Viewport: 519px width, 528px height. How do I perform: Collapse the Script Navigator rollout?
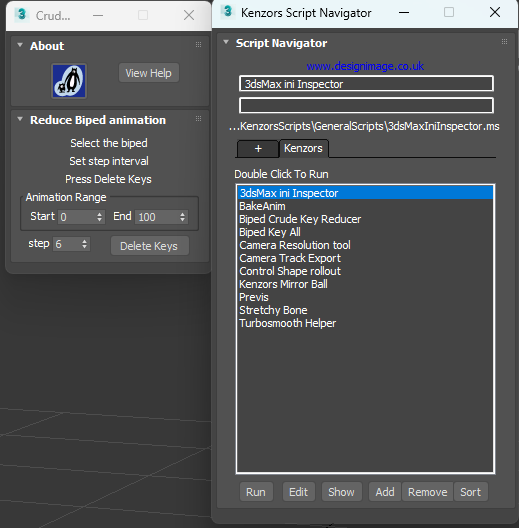click(226, 42)
